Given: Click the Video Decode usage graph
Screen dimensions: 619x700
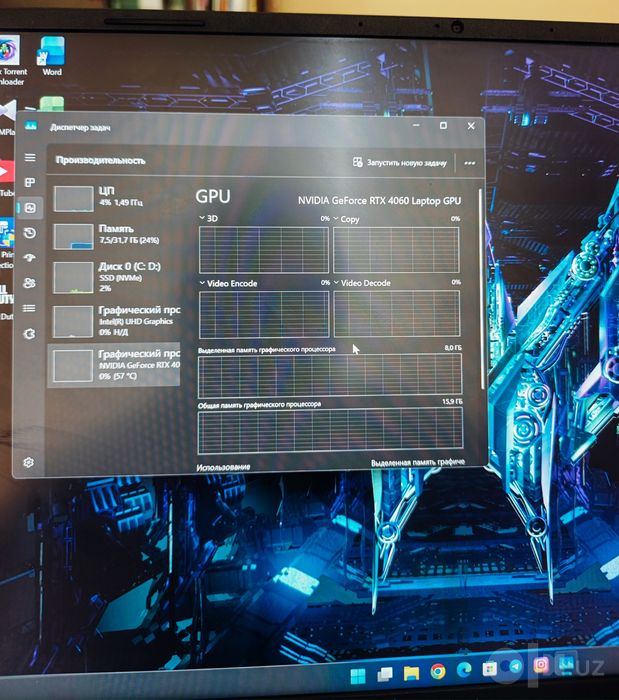Looking at the screenshot, I should point(397,313).
